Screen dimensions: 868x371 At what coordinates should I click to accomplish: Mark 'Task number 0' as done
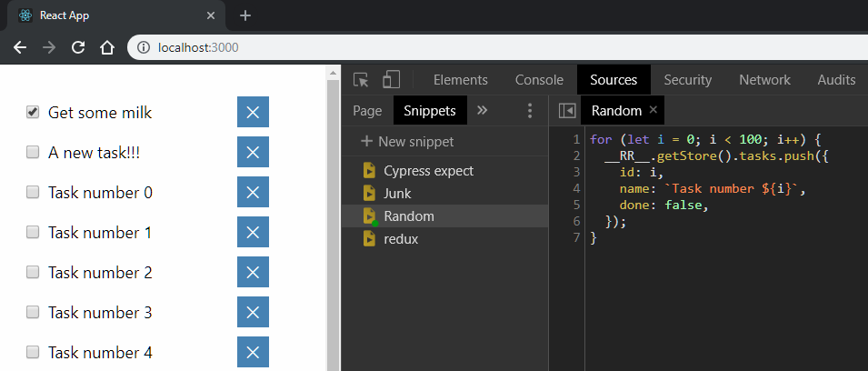(x=33, y=192)
